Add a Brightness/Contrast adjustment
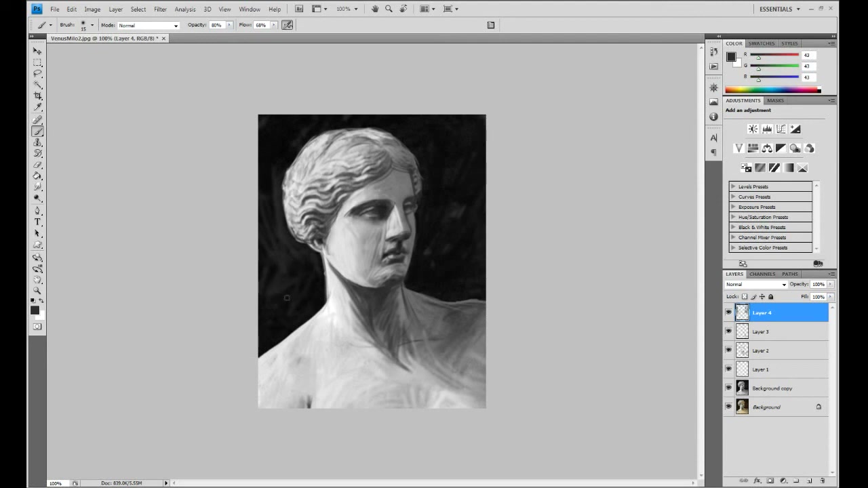 pyautogui.click(x=753, y=129)
